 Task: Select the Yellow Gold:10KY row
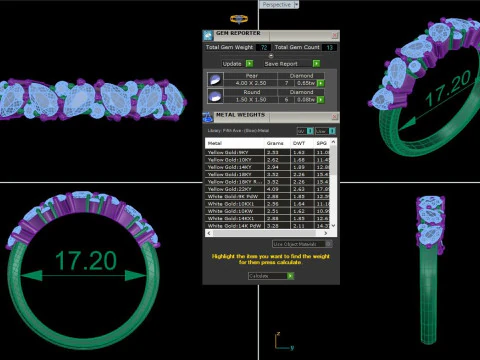(x=267, y=160)
